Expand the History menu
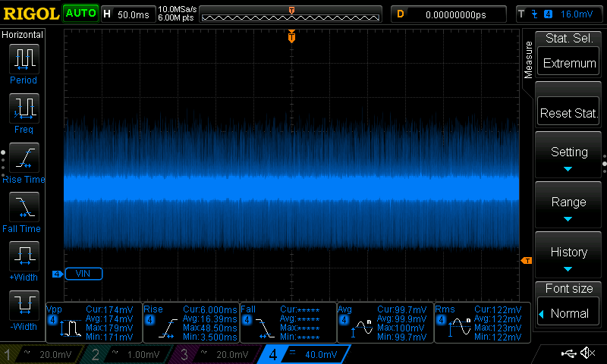This screenshot has width=607, height=364. point(568,256)
